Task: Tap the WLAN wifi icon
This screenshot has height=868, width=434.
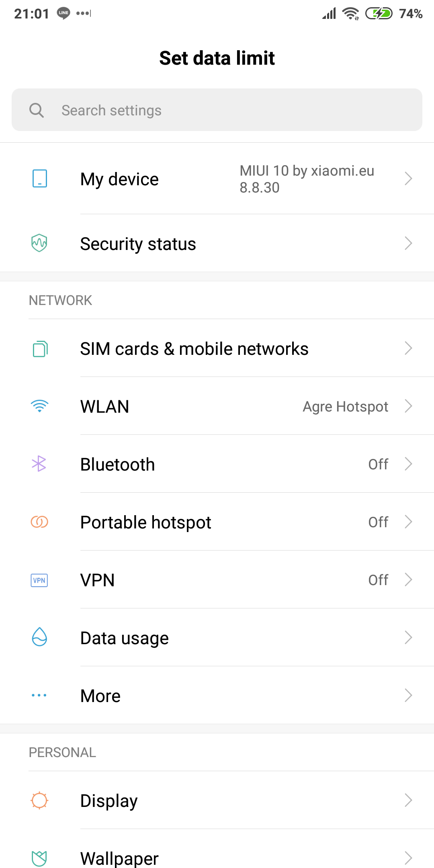Action: 39,406
